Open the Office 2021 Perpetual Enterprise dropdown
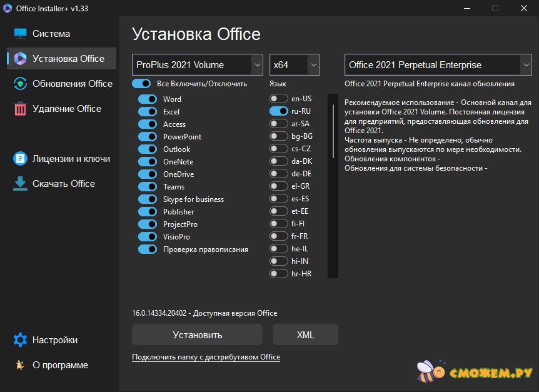This screenshot has height=392, width=539. click(438, 65)
